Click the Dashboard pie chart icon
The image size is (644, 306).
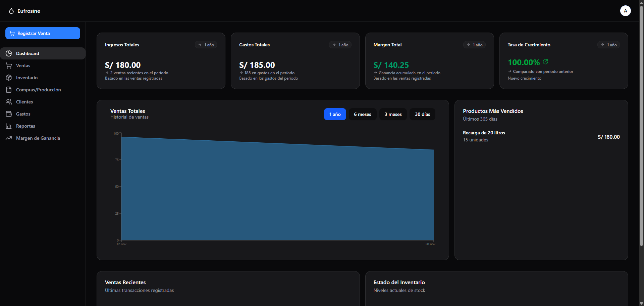[x=9, y=53]
